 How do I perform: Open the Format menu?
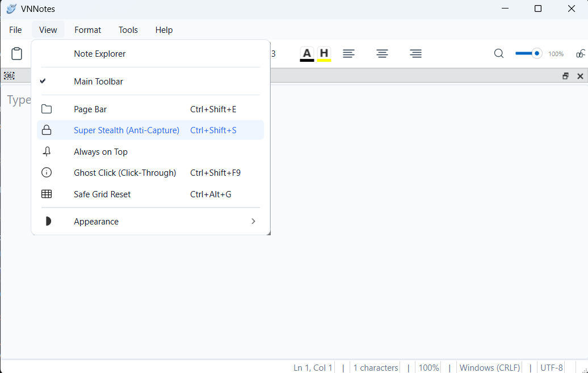[87, 29]
